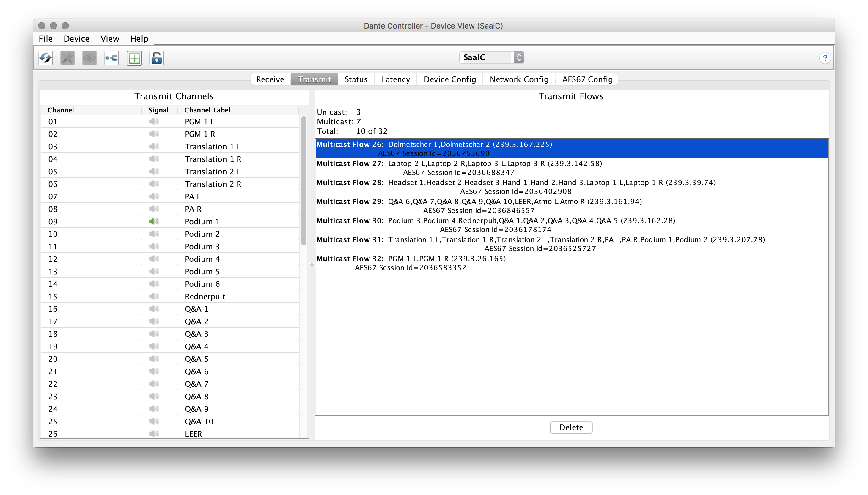Click green signal speaker for Podium 1
868x495 pixels.
pos(154,221)
